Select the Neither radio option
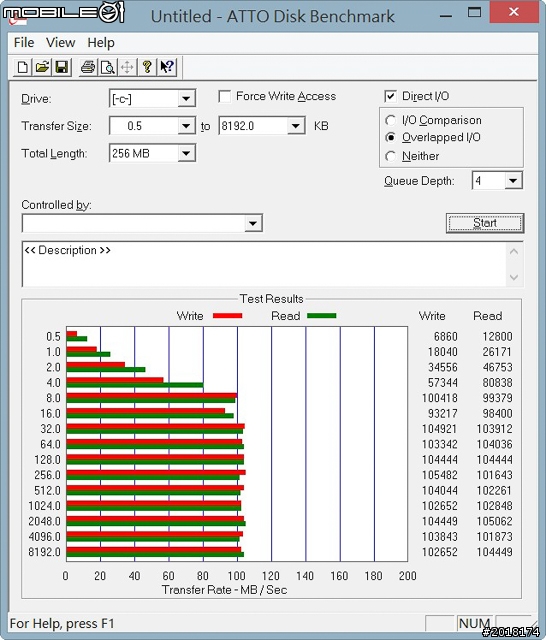This screenshot has width=546, height=640. click(390, 156)
